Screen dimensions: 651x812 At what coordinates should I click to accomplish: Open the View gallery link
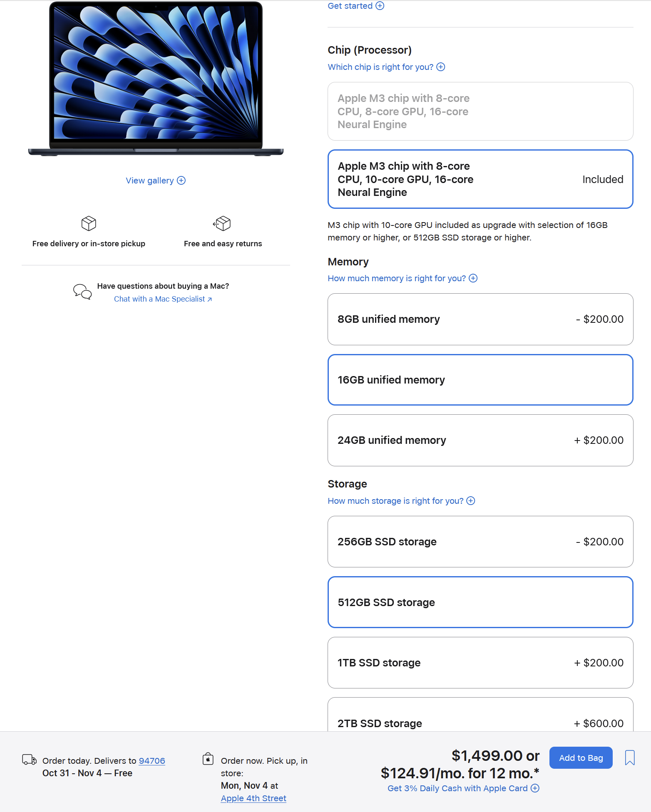[155, 181]
